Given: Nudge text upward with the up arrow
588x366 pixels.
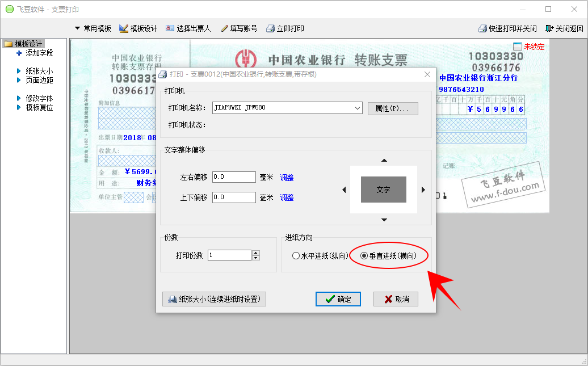Looking at the screenshot, I should pos(384,161).
